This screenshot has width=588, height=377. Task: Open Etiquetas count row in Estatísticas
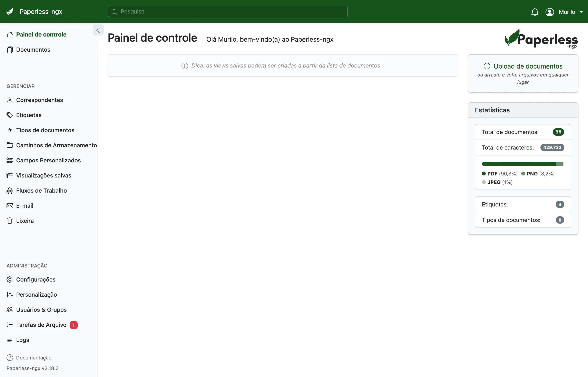click(x=523, y=204)
